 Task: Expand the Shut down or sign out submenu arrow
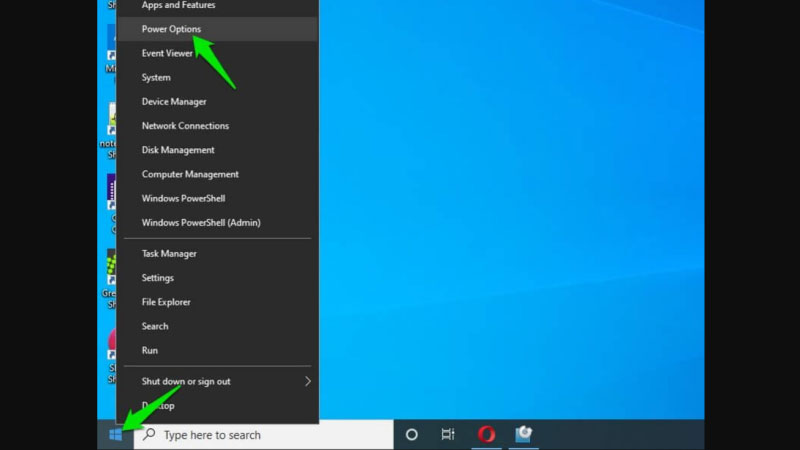tap(307, 381)
